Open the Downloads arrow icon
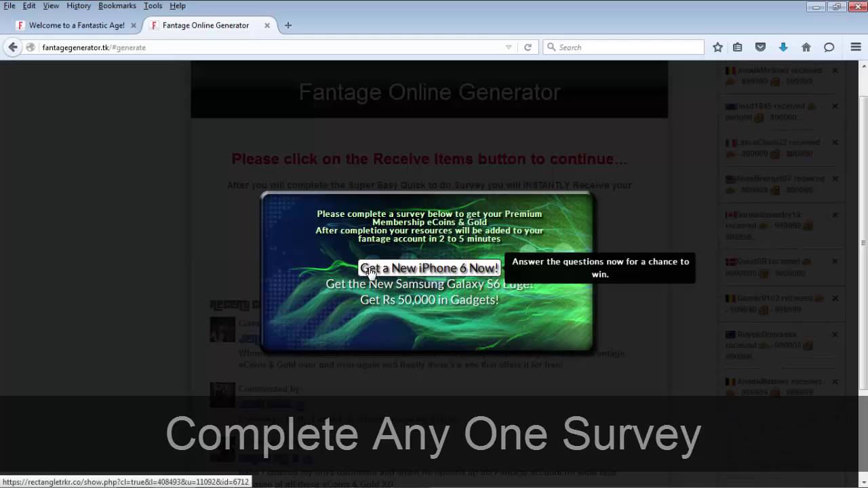The width and height of the screenshot is (868, 488). pyautogui.click(x=783, y=47)
